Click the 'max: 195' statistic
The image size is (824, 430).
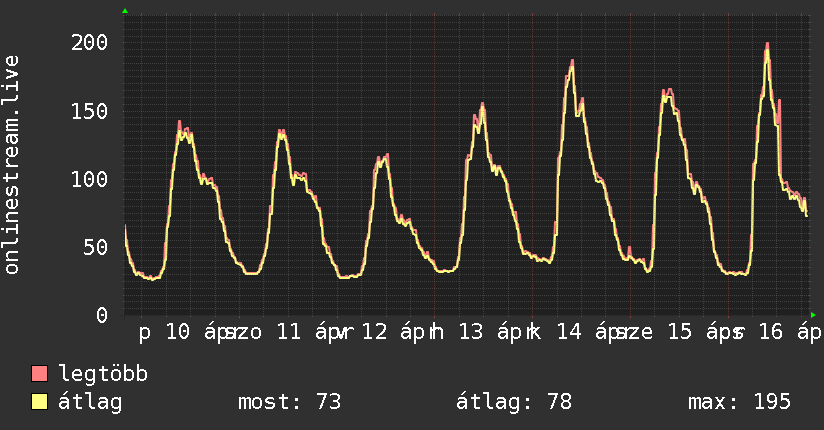pyautogui.click(x=739, y=402)
